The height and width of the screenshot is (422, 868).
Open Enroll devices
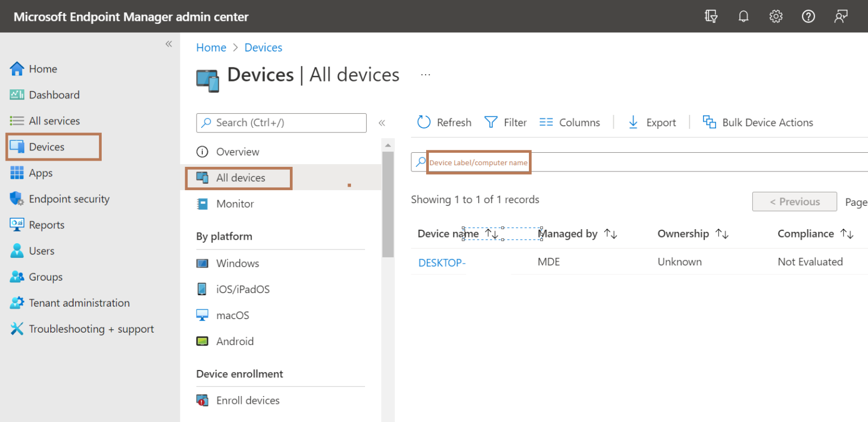click(x=248, y=401)
